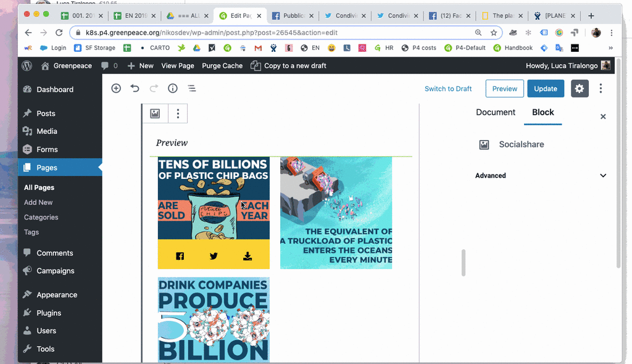This screenshot has height=364, width=632.
Task: Open the P4 costs bookmark
Action: 419,48
